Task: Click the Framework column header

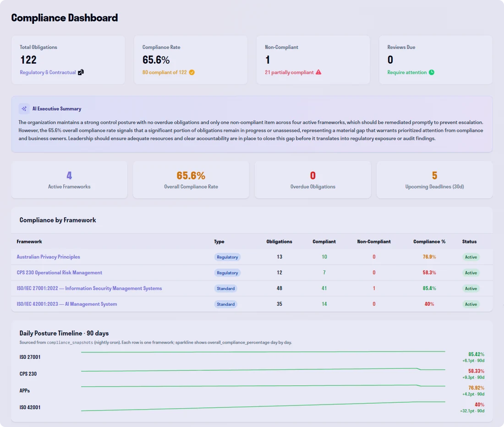Action: click(29, 242)
